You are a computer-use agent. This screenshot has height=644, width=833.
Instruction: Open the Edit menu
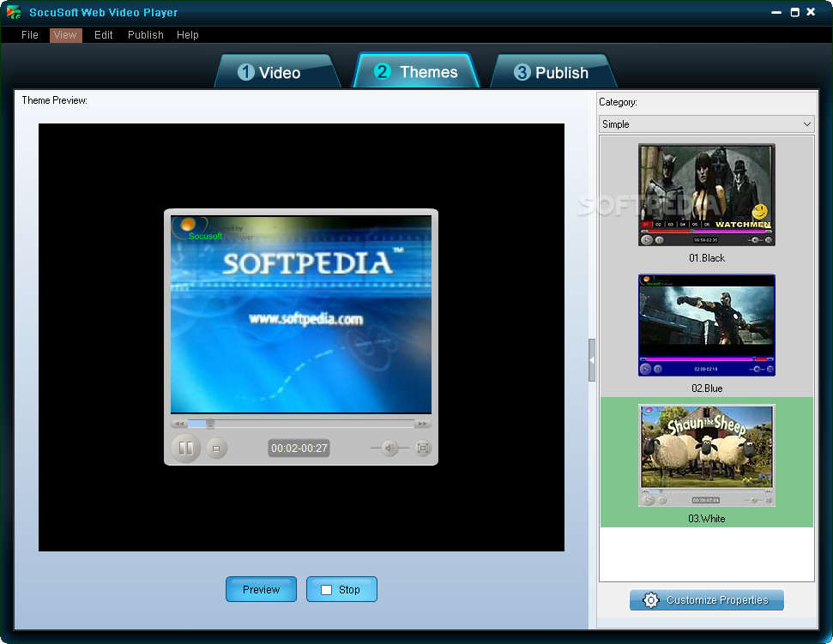104,35
